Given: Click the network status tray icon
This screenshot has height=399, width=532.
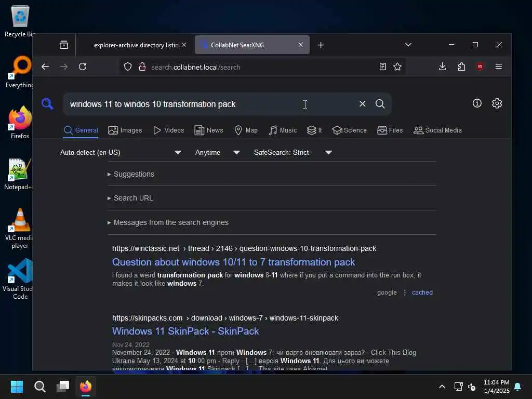Looking at the screenshot, I should click(458, 386).
